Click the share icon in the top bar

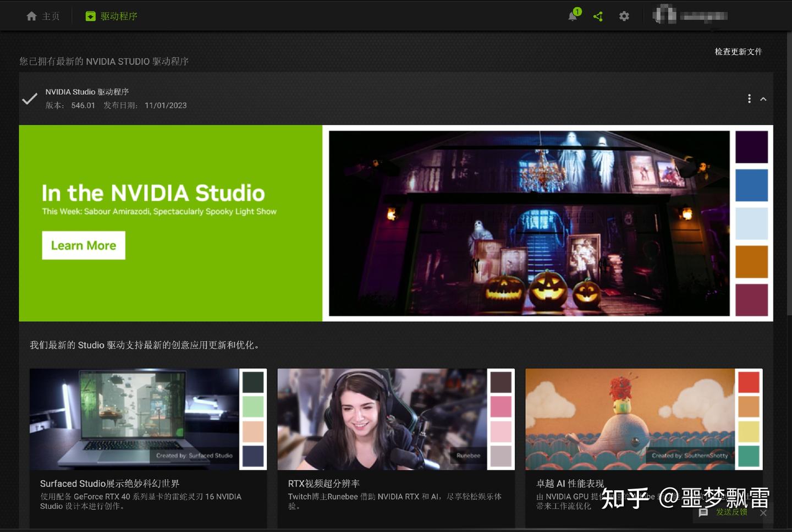tap(598, 16)
